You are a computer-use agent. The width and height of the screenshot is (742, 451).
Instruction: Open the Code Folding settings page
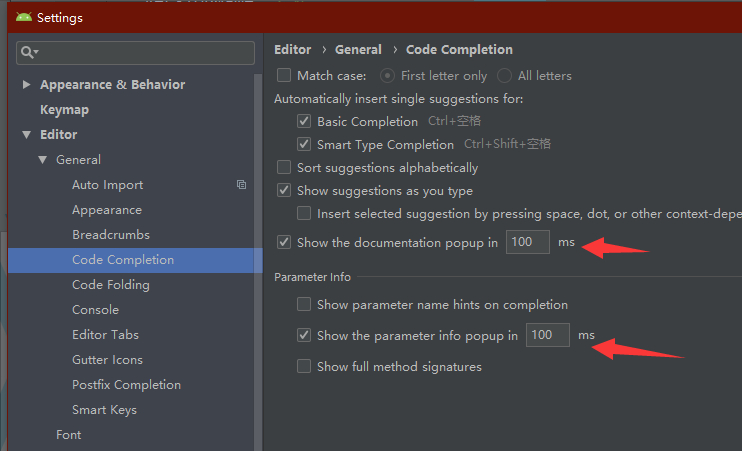[x=110, y=285]
